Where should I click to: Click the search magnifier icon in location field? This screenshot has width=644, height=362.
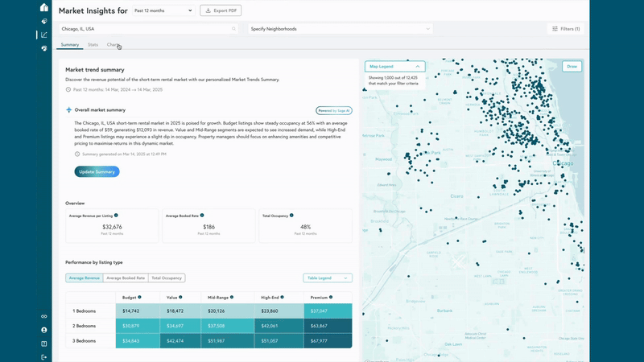[x=234, y=29]
